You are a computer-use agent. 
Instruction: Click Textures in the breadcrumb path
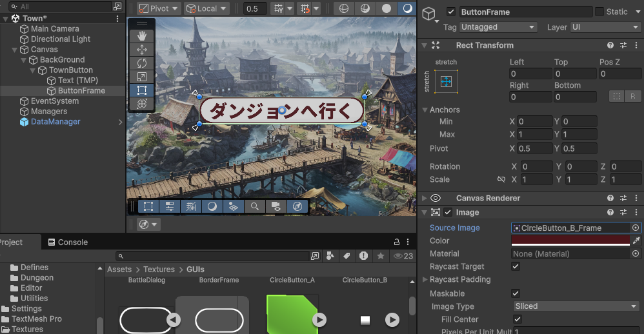click(159, 270)
